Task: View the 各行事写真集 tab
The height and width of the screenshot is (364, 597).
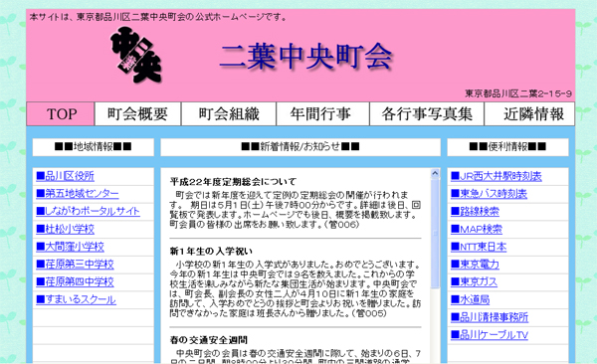Action: pos(427,113)
